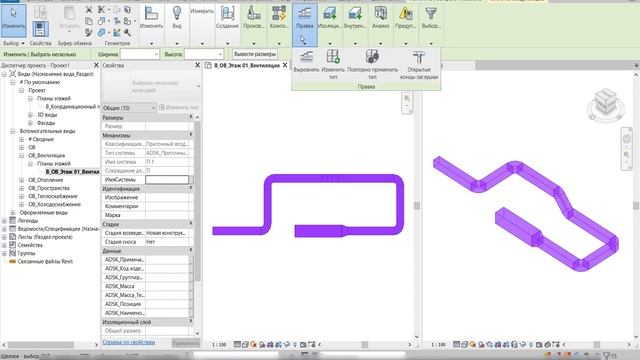640x360 pixels.
Task: Open the type selector dropdown in Свойства
Action: pyautogui.click(x=198, y=86)
